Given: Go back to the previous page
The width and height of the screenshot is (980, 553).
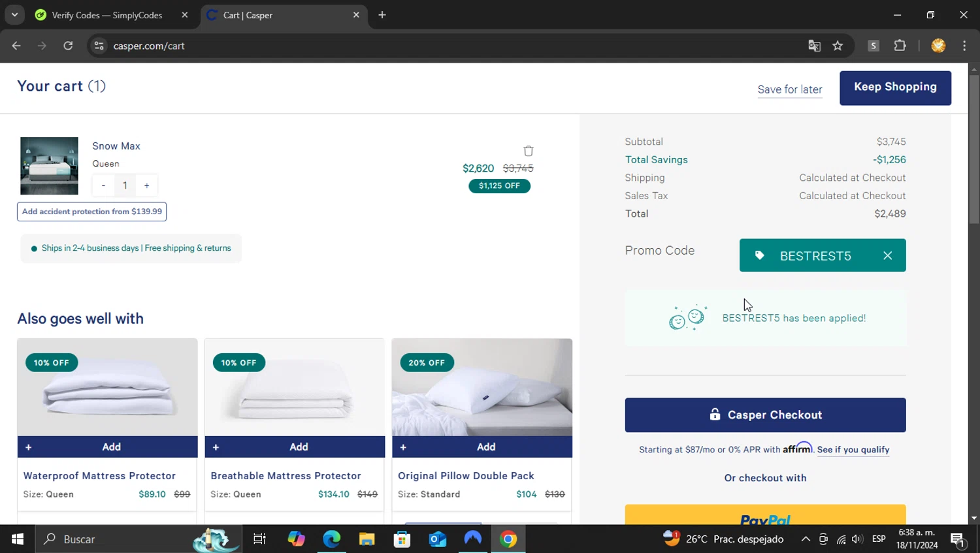Looking at the screenshot, I should pos(16,46).
